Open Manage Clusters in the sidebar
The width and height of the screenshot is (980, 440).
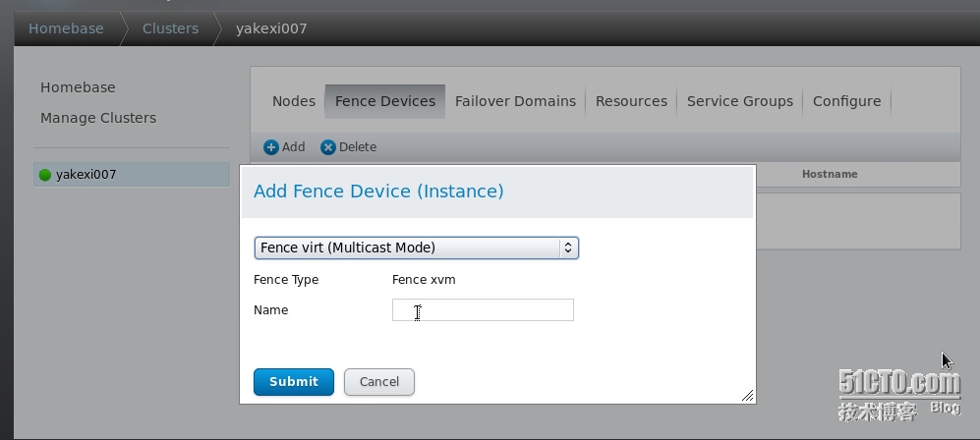point(98,118)
